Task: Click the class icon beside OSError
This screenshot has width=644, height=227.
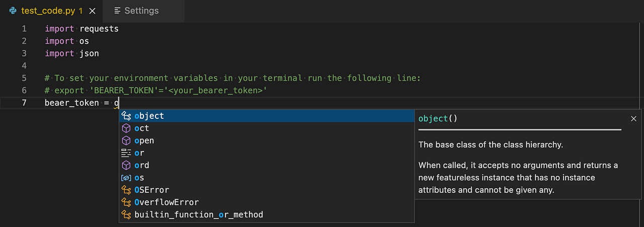Action: click(x=127, y=190)
